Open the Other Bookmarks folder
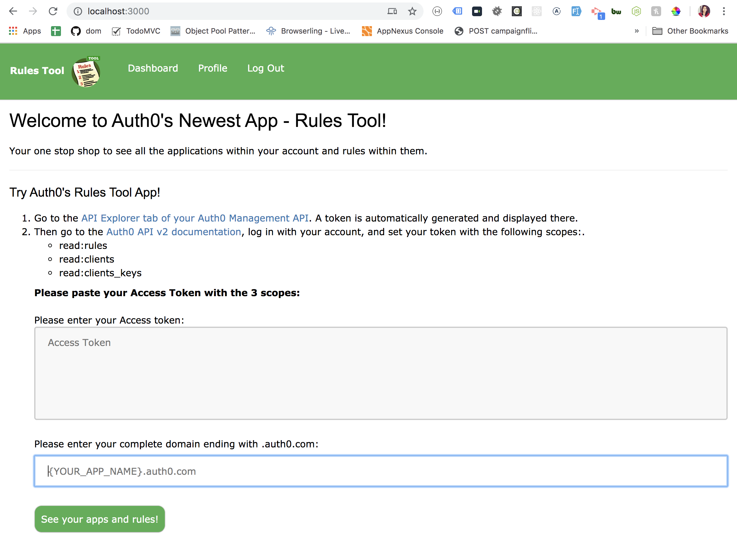 click(690, 31)
